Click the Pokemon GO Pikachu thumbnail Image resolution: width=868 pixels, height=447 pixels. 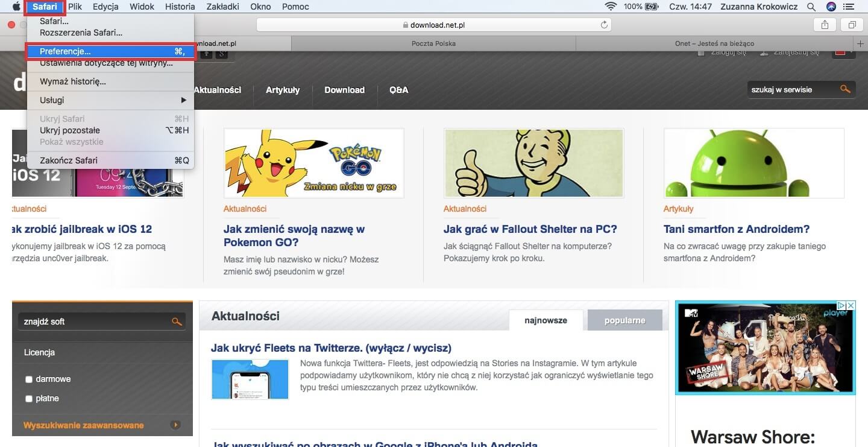[313, 163]
